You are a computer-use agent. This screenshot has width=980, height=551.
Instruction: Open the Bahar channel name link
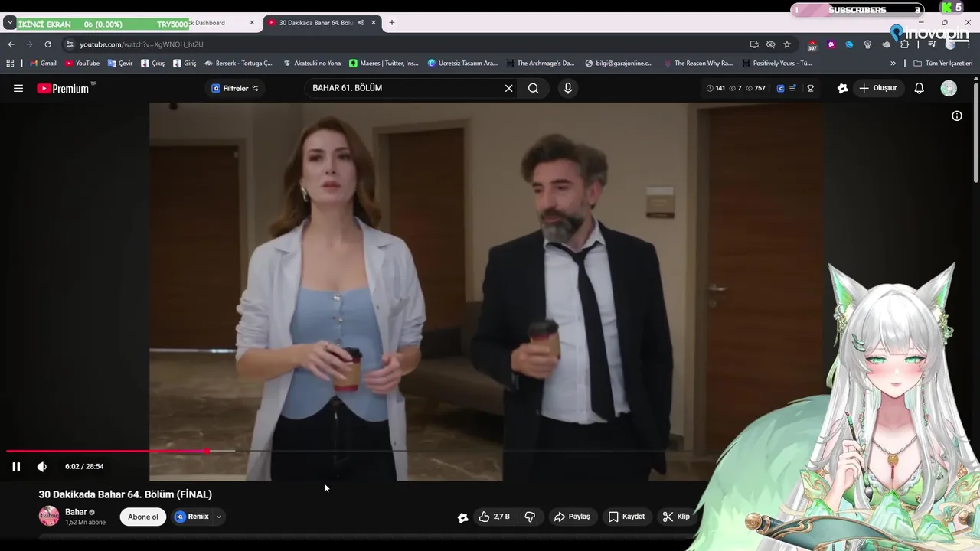click(76, 512)
